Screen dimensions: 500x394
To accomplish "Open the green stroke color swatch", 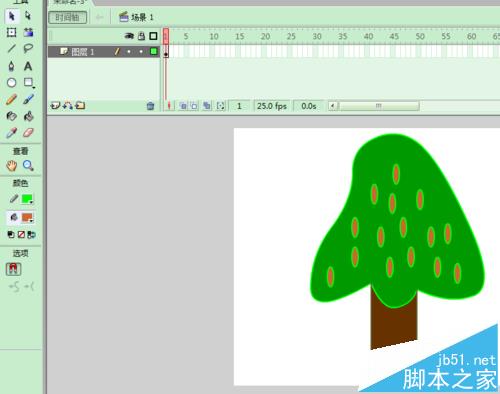I will 27,199.
